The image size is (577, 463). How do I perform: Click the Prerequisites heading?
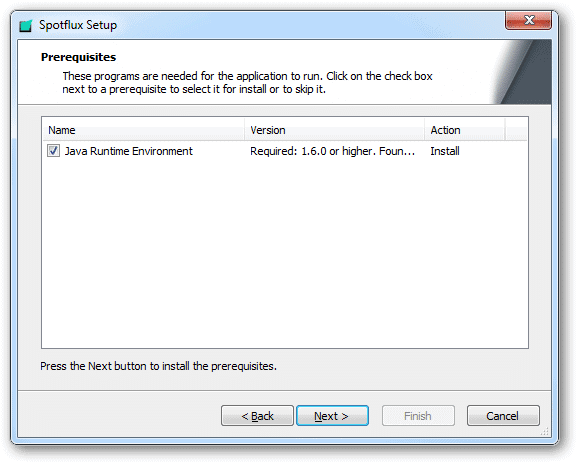[78, 57]
